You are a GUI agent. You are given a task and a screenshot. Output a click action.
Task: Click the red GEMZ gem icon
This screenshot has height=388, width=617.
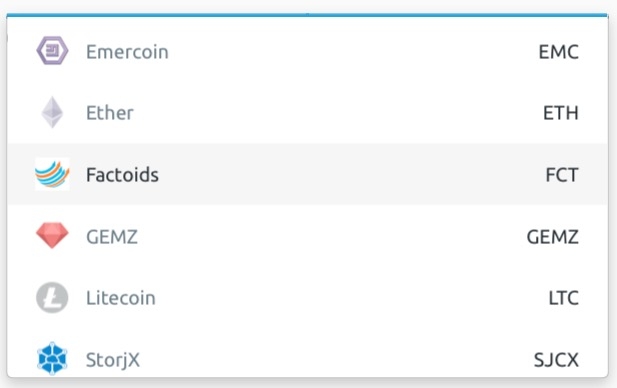coord(52,236)
